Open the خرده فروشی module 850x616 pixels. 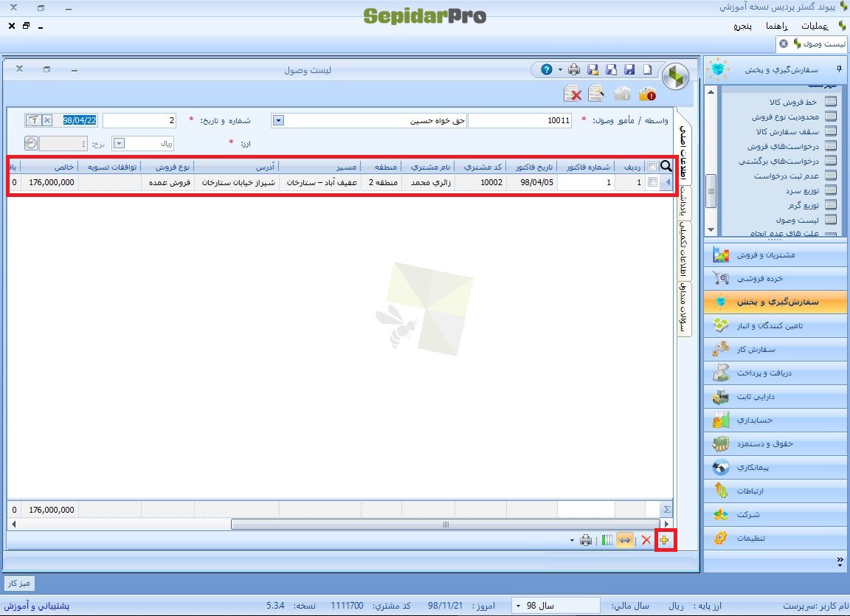pyautogui.click(x=775, y=278)
